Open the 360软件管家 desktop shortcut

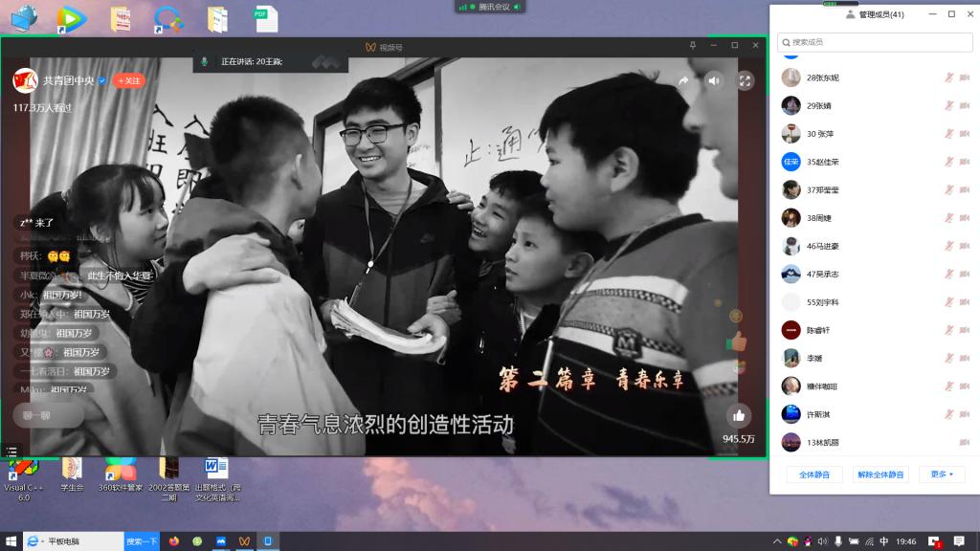click(x=121, y=469)
